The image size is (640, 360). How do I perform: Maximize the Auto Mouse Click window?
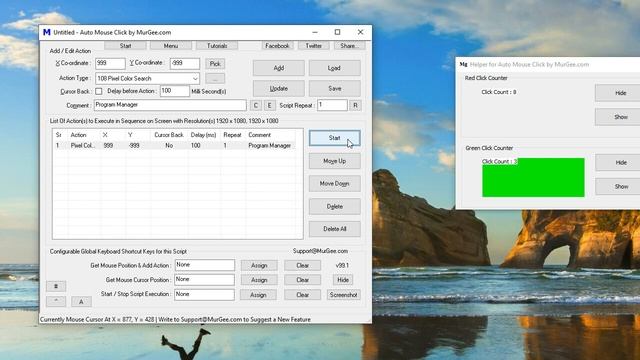[x=337, y=32]
